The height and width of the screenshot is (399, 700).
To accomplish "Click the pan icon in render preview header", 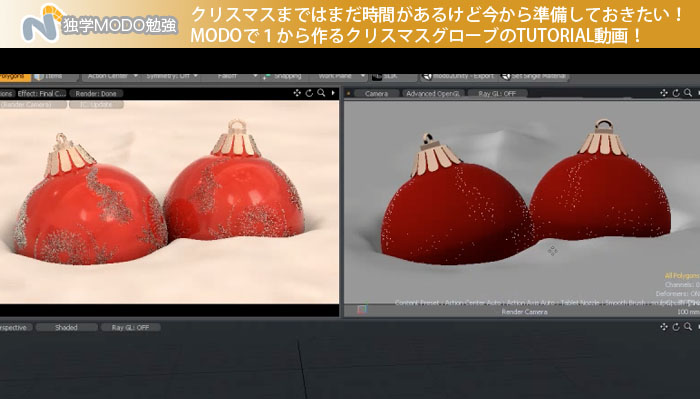I will pos(297,93).
